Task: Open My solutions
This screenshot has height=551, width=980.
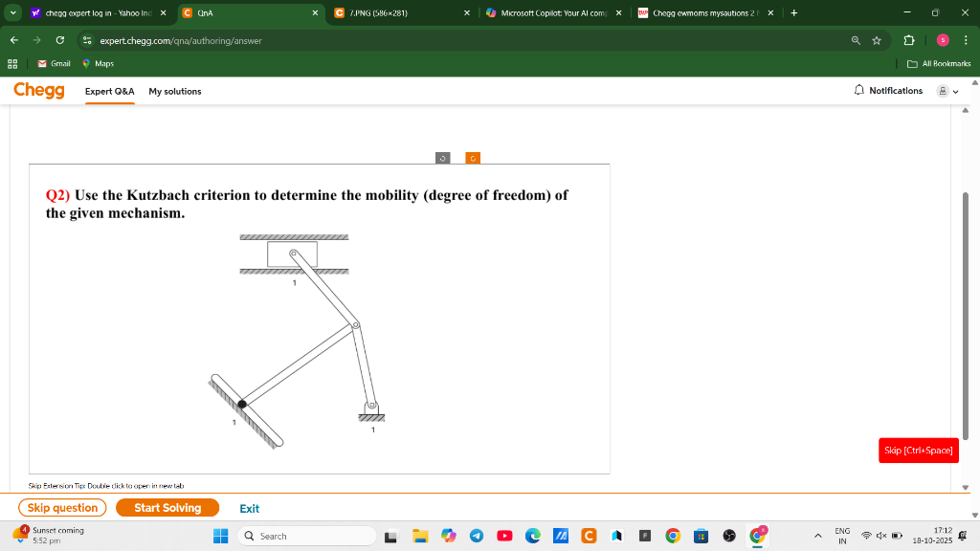Action: [175, 91]
